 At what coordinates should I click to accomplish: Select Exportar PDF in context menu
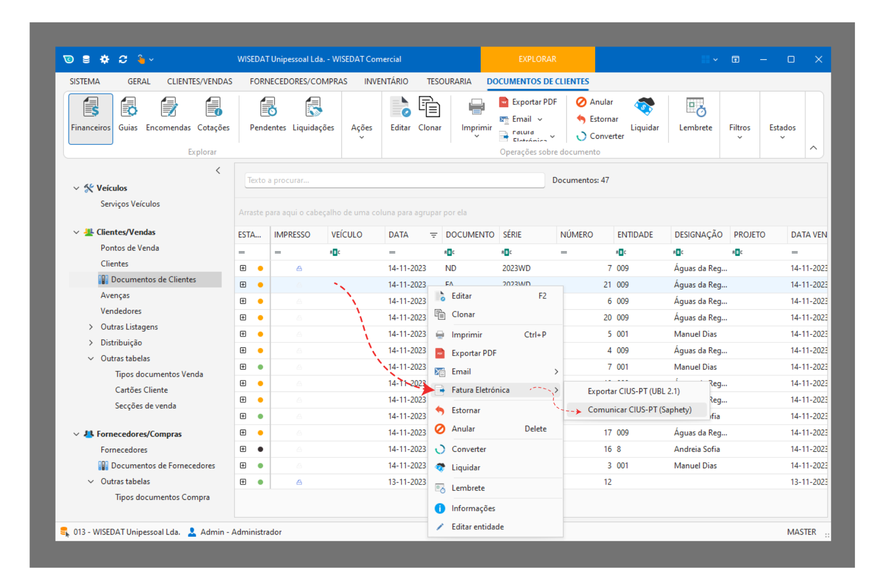(x=474, y=353)
